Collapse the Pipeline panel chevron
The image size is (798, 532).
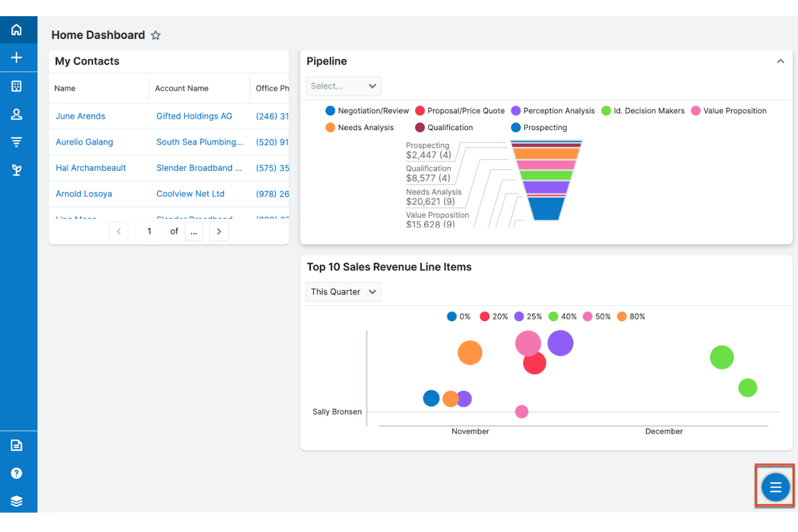(780, 61)
